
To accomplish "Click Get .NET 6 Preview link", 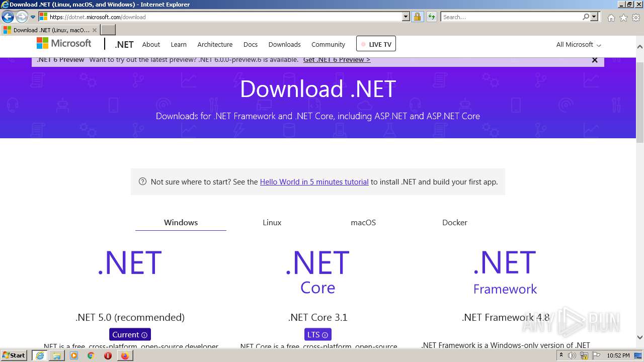I will point(337,59).
